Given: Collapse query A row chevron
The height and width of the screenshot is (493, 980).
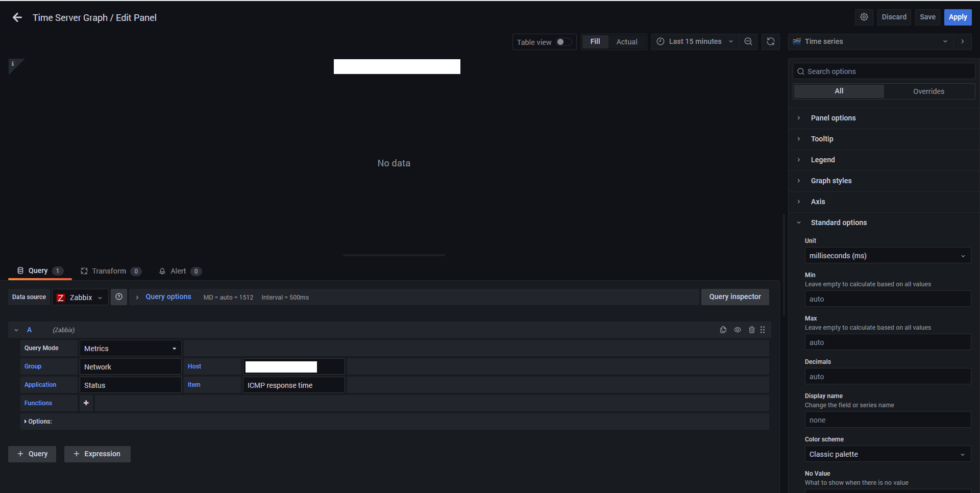Looking at the screenshot, I should [x=16, y=330].
